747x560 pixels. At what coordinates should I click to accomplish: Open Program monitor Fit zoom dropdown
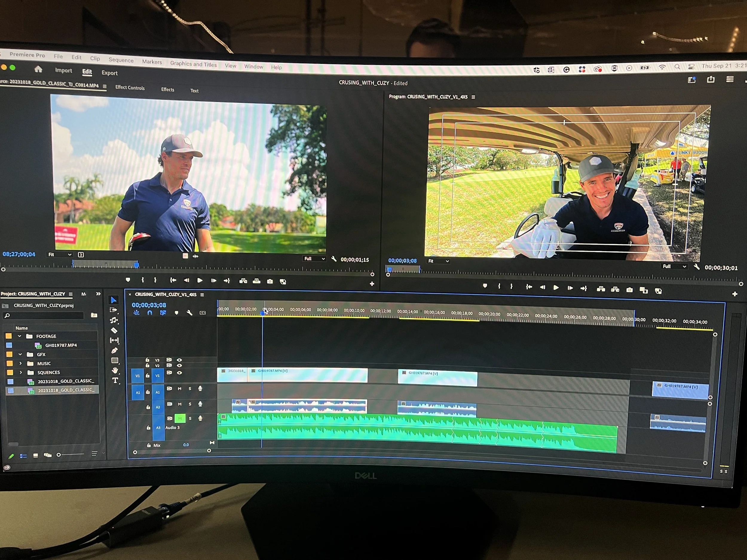[438, 261]
